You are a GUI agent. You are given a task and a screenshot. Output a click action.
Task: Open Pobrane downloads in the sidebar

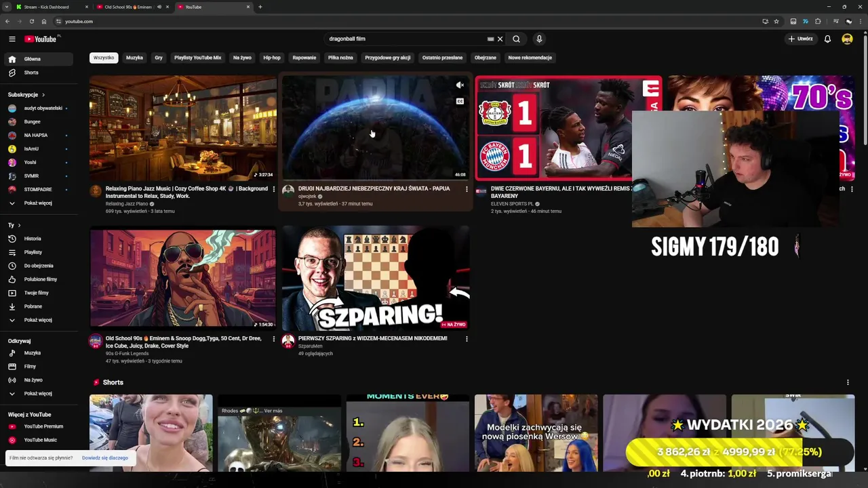[x=39, y=306]
